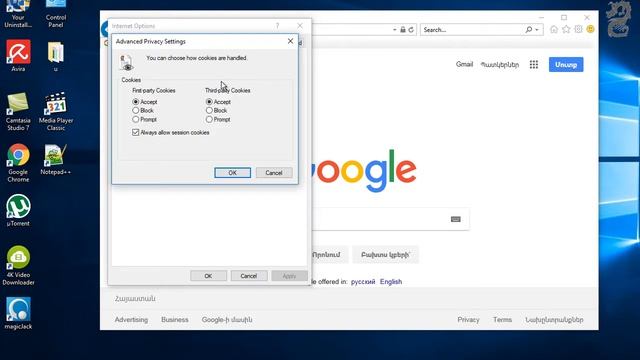Expand the address bar dropdown arrow
Image resolution: width=640 pixels, height=360 pixels.
394,30
